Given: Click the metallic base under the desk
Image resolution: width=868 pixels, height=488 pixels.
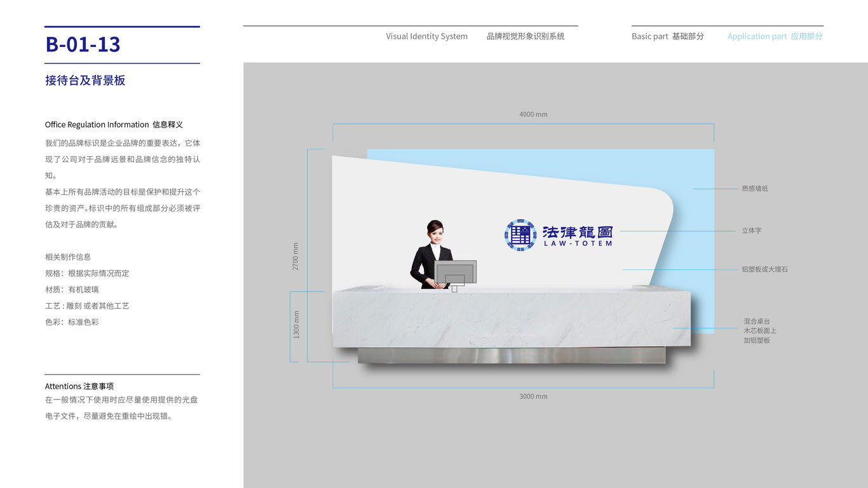Looking at the screenshot, I should click(x=512, y=355).
